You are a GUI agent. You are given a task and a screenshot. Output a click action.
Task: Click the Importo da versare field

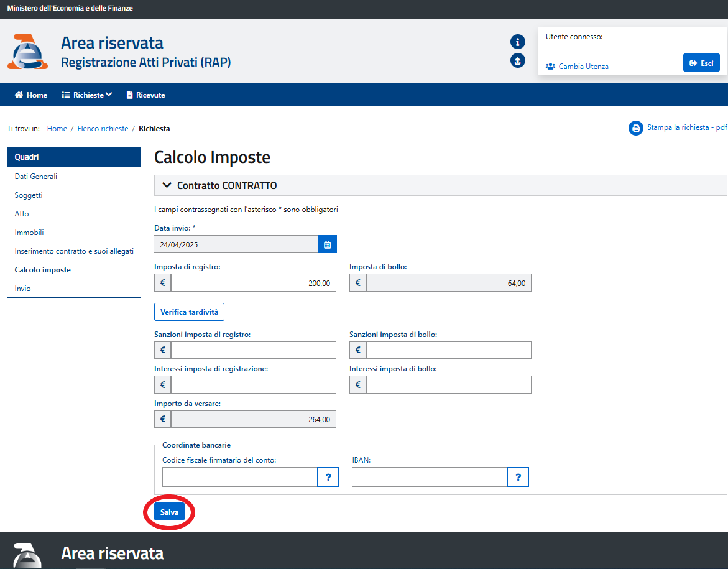pyautogui.click(x=254, y=419)
